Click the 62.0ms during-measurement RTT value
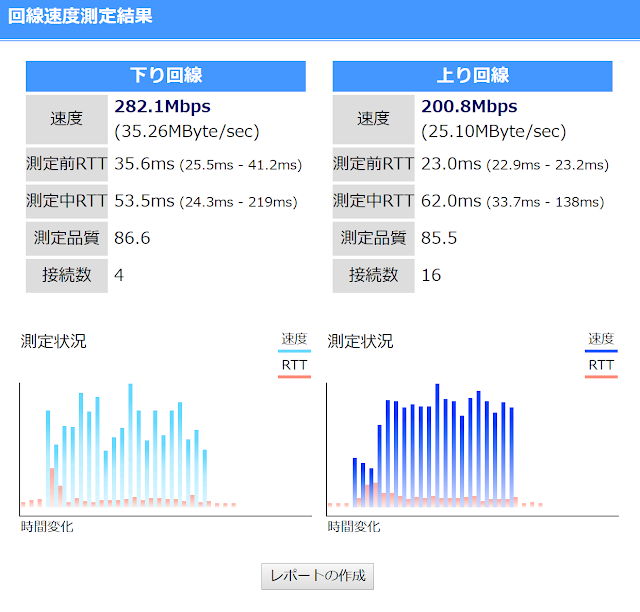640x612 pixels. point(451,201)
